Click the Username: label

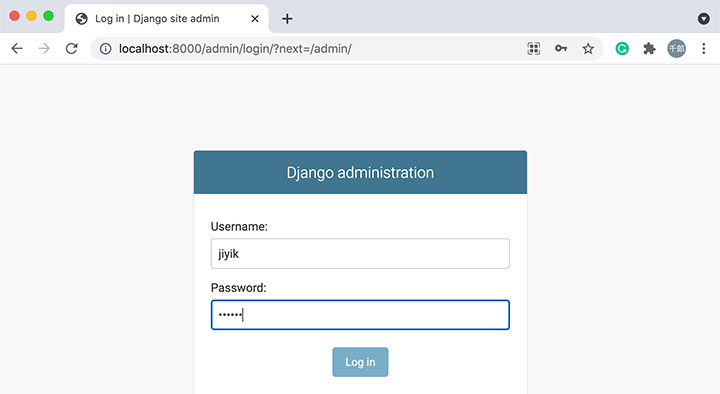point(239,226)
